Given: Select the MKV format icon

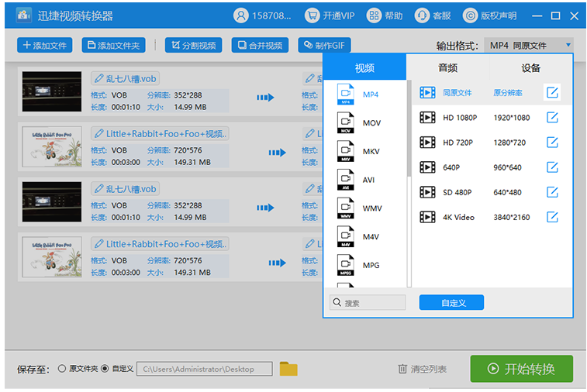Looking at the screenshot, I should coord(345,152).
